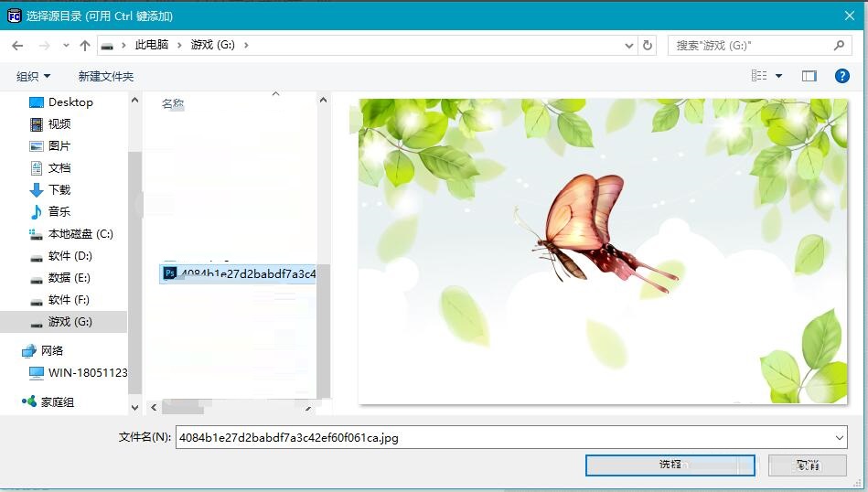Select Desktop in the navigation pane
868x492 pixels.
[x=70, y=102]
